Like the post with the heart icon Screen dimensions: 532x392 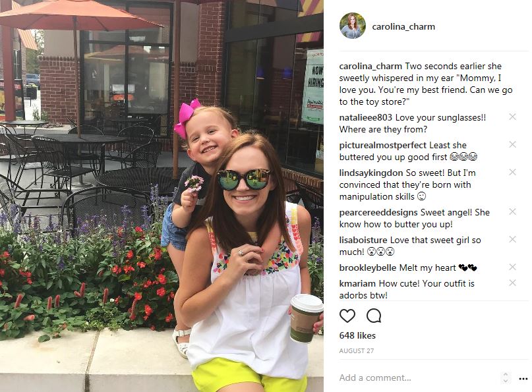click(x=347, y=316)
